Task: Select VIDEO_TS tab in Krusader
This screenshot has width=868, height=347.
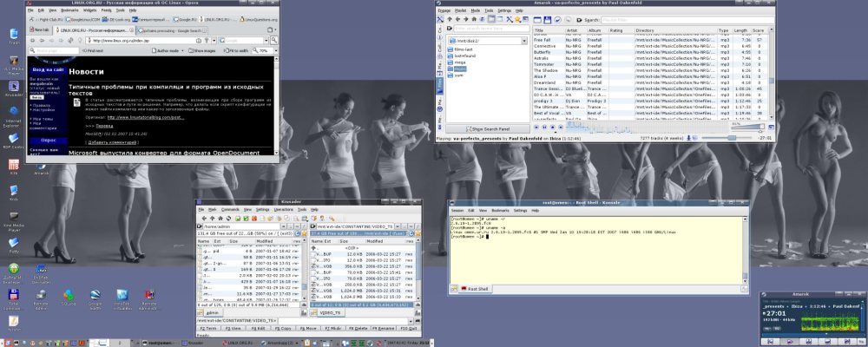Action: [x=331, y=312]
